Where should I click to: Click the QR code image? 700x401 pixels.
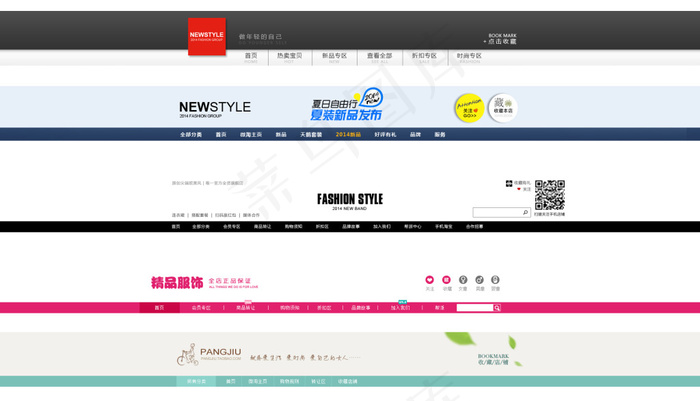(x=549, y=195)
